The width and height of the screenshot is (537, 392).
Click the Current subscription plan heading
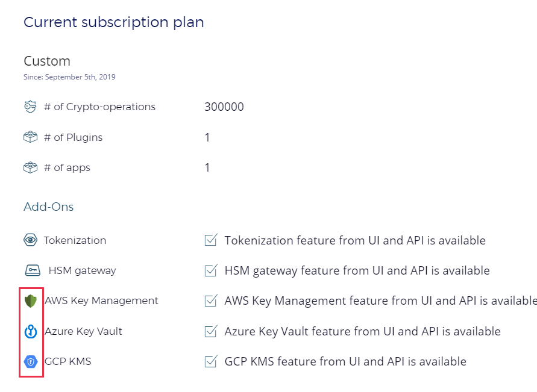(113, 22)
